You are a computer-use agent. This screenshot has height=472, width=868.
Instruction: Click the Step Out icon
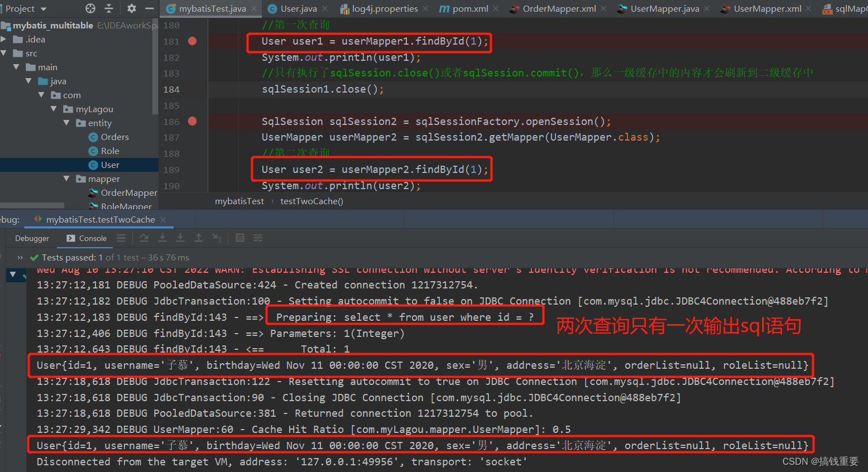pos(199,238)
